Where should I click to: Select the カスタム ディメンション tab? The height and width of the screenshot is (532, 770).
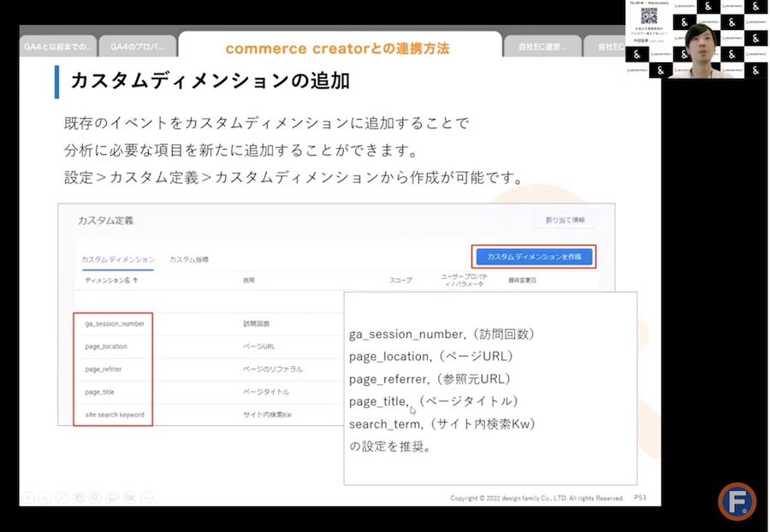tap(118, 260)
